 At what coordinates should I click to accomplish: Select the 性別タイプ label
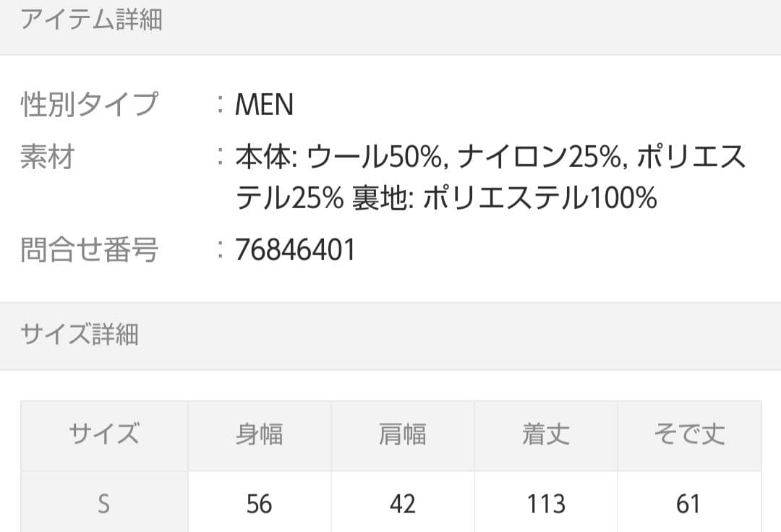pos(89,106)
